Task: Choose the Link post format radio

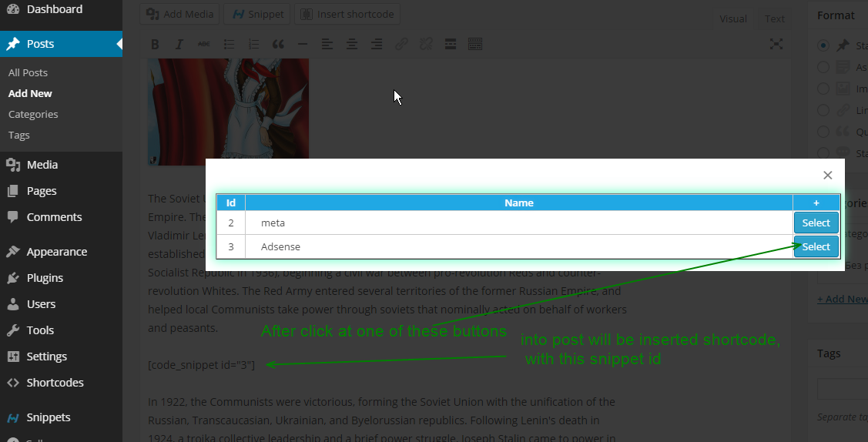Action: 823,110
